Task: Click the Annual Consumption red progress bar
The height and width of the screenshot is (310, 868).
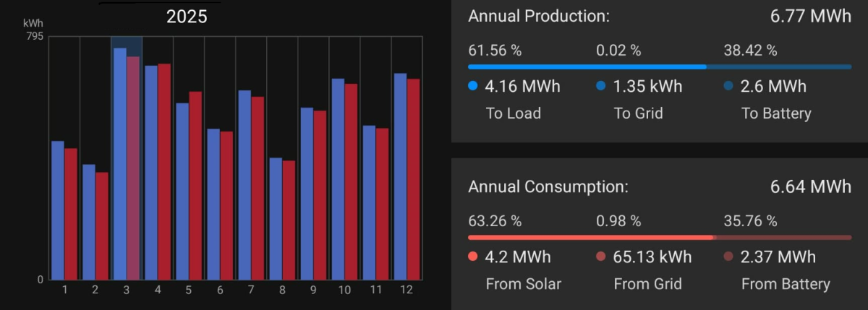Action: (x=590, y=237)
